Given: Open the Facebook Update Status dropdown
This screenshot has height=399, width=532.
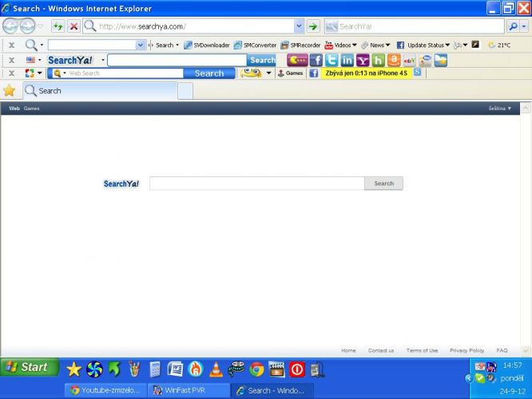Looking at the screenshot, I should [423, 45].
